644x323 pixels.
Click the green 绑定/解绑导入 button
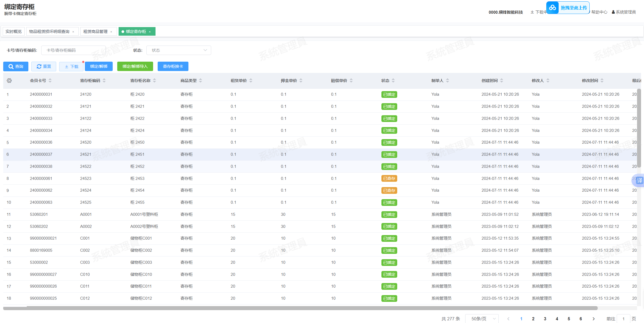tap(135, 66)
